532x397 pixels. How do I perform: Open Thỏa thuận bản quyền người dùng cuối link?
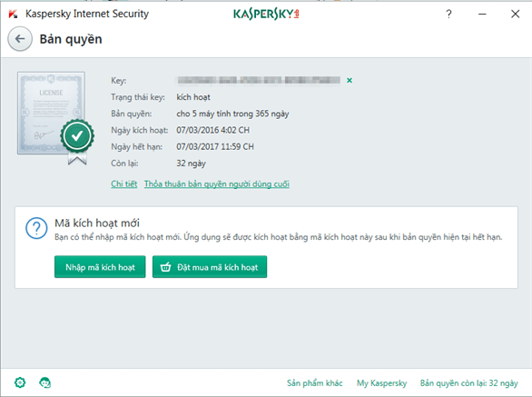pyautogui.click(x=217, y=184)
